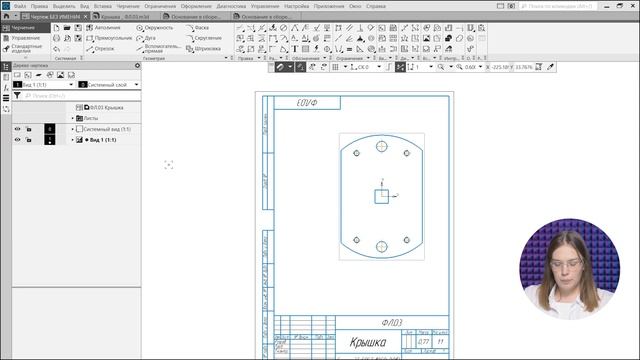This screenshot has height=360, width=640.
Task: Open the zoom scale 0.60 dropdown
Action: 480,67
